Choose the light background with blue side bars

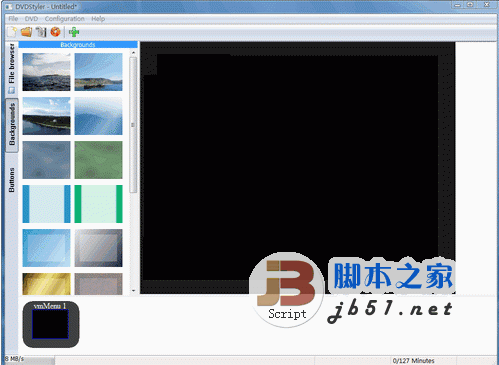pyautogui.click(x=46, y=204)
